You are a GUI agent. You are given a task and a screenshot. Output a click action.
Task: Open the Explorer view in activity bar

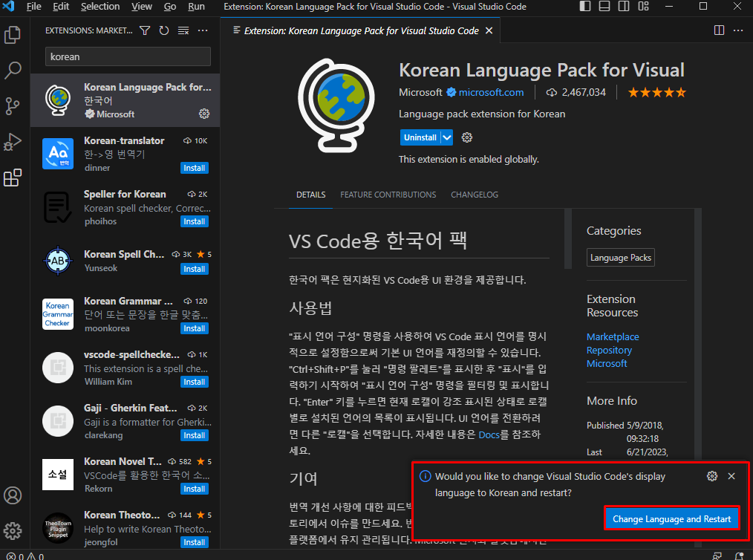[x=13, y=35]
